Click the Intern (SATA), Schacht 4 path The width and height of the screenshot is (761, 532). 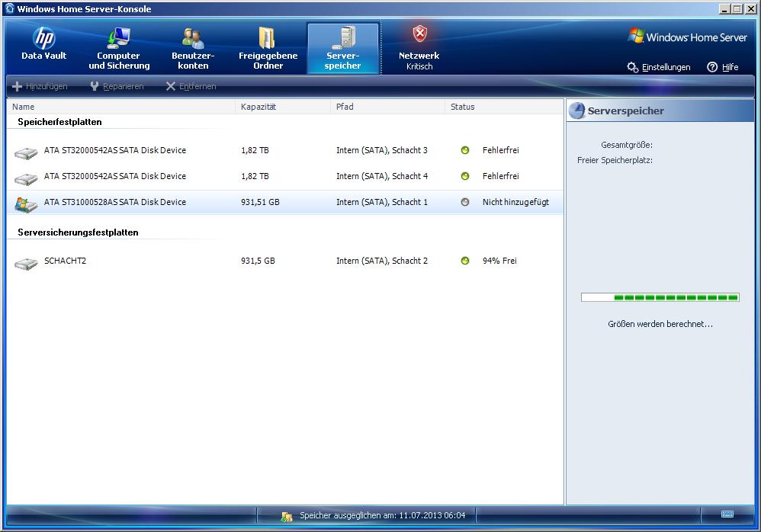382,176
